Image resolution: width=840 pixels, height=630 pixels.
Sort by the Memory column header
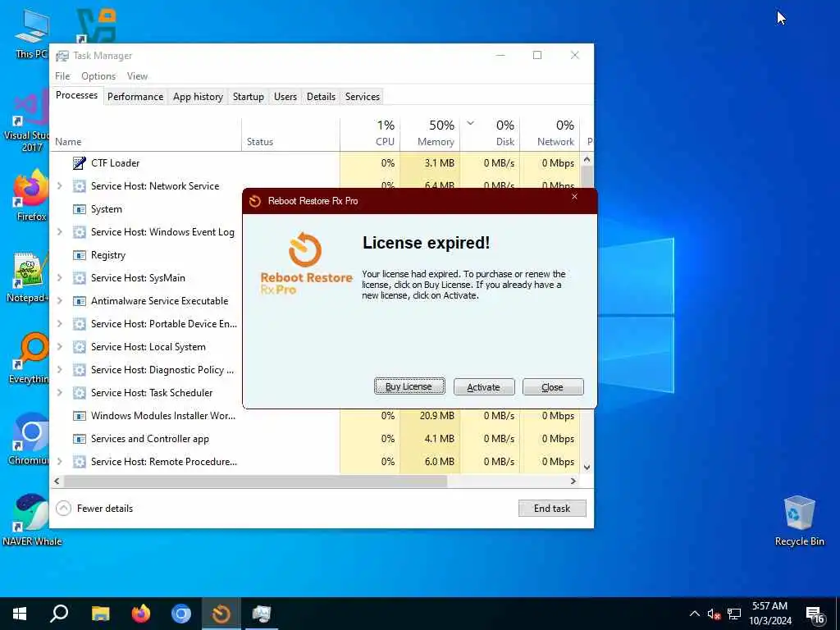430,134
